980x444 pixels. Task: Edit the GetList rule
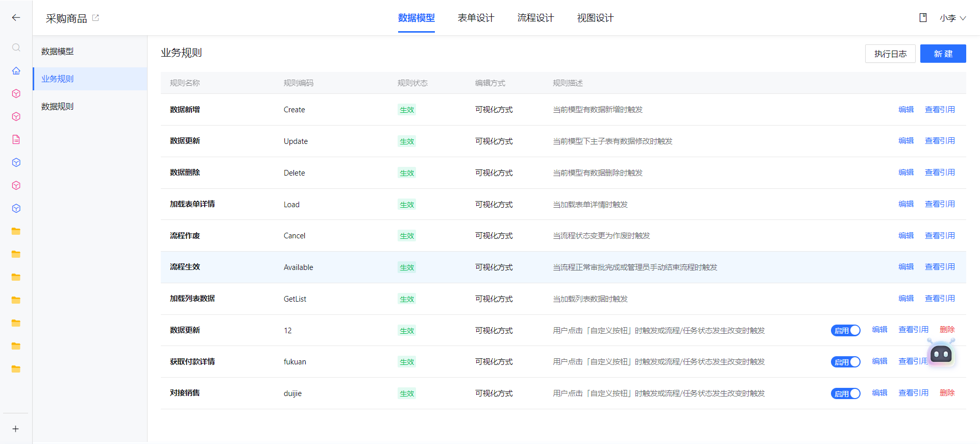[906, 298]
